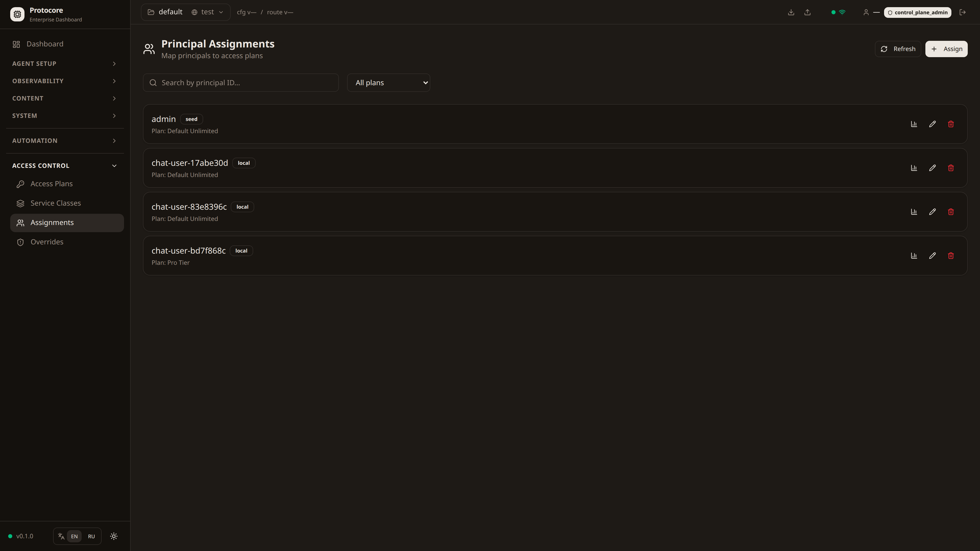The height and width of the screenshot is (551, 980).
Task: Go to Overrides page
Action: pos(47,242)
